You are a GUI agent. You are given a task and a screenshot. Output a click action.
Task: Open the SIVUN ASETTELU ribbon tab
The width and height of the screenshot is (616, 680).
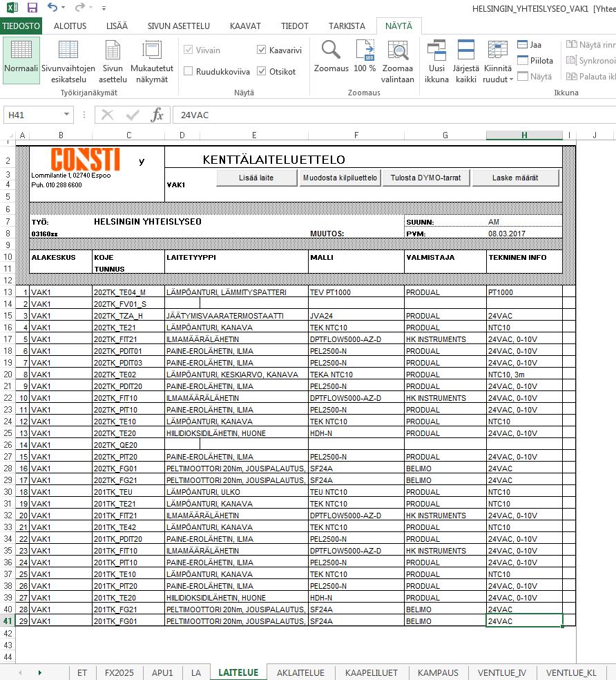[179, 26]
